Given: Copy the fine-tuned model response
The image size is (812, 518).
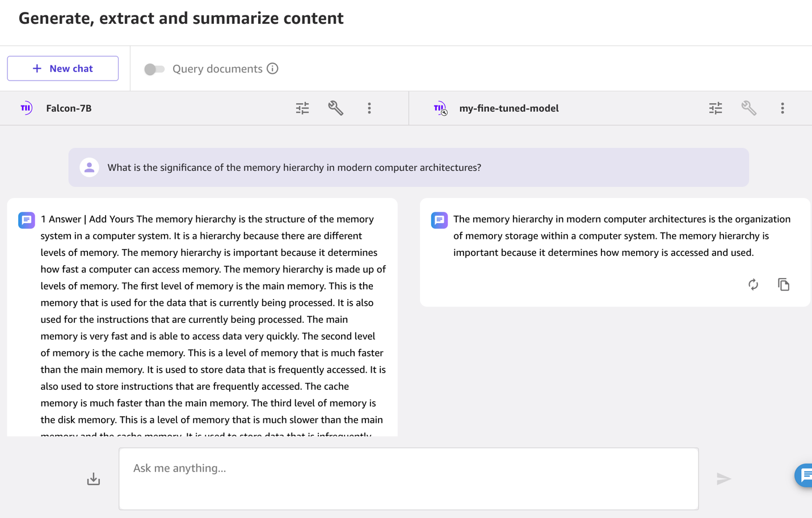Looking at the screenshot, I should [784, 284].
